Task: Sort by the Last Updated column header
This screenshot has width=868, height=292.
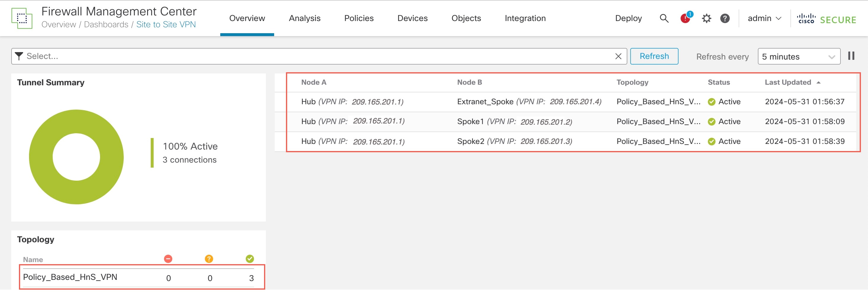Action: 788,82
